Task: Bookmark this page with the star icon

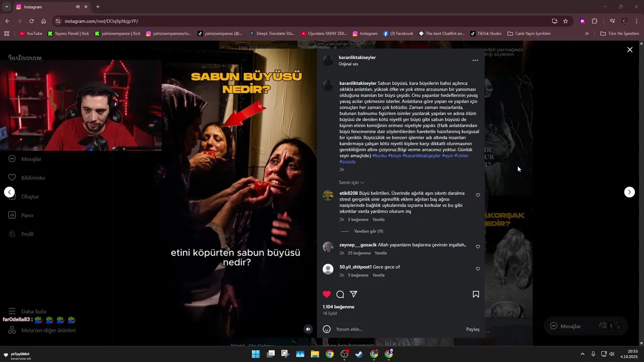Action: tap(566, 21)
